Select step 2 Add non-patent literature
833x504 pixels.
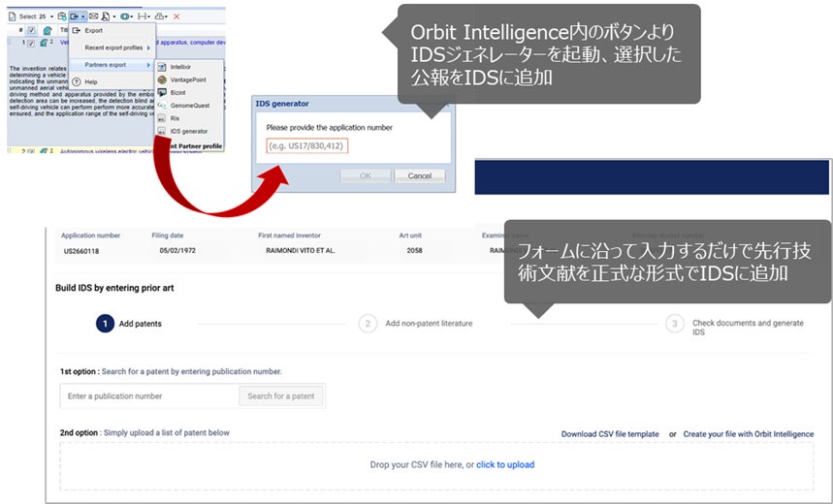(x=415, y=324)
